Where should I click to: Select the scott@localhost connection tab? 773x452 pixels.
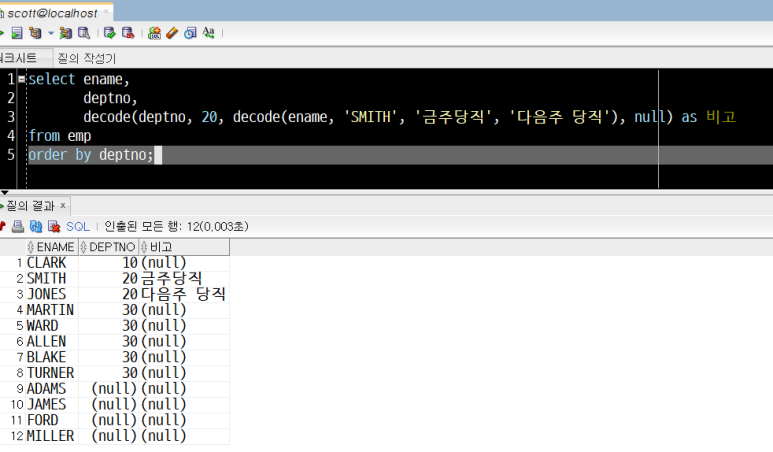pos(52,13)
